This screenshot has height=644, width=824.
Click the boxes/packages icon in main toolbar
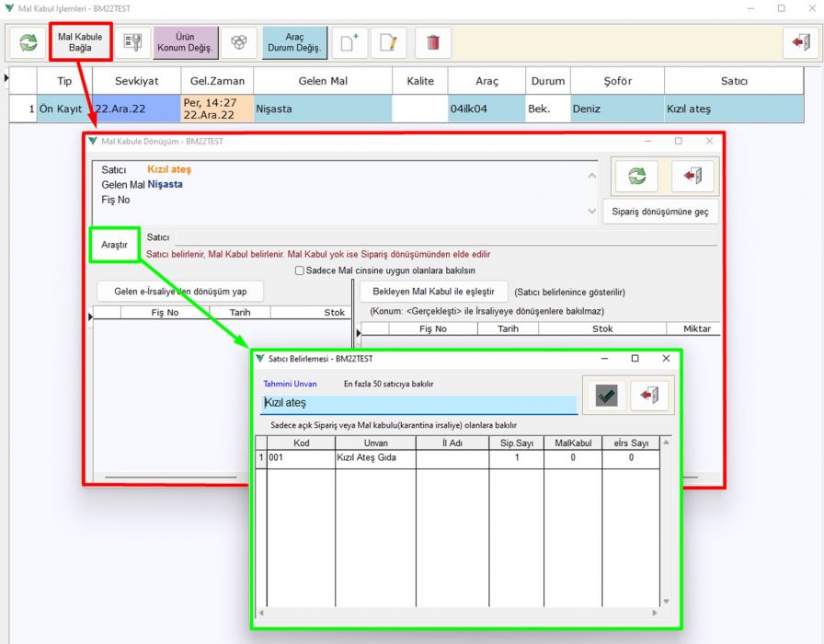pos(239,42)
